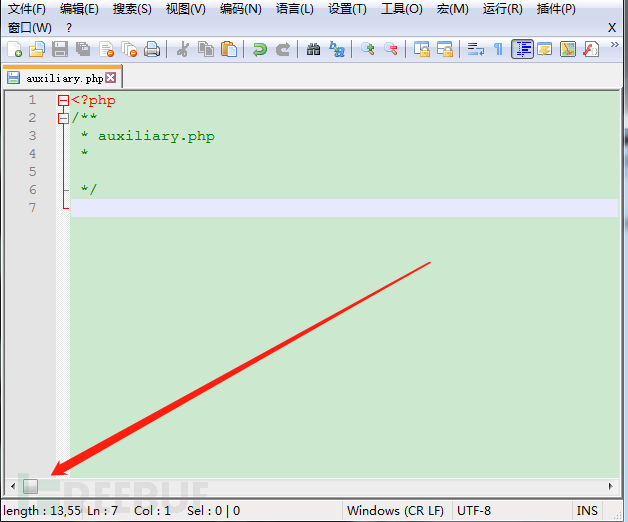Image resolution: width=628 pixels, height=522 pixels.
Task: Open the 插件(P) menu
Action: point(556,9)
